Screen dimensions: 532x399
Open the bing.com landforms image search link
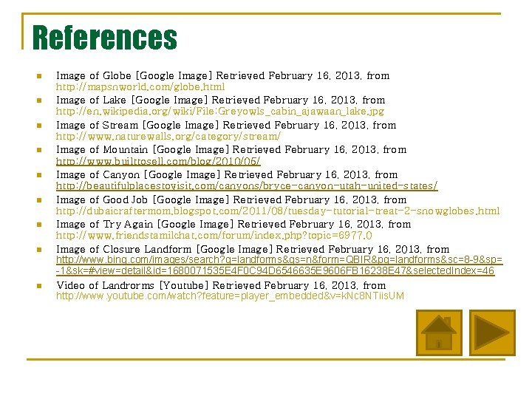(x=279, y=265)
